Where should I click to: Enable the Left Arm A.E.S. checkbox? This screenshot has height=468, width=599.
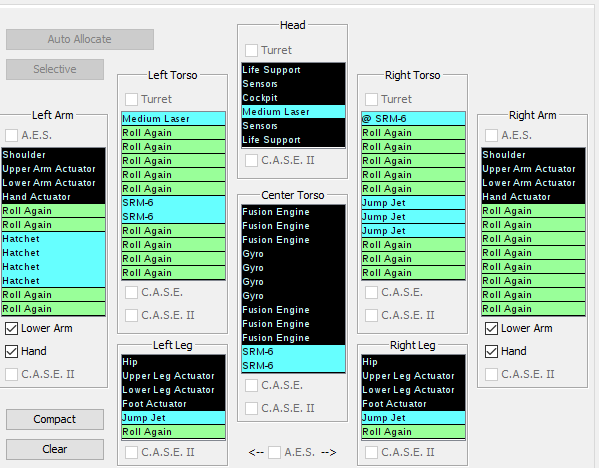pos(11,135)
